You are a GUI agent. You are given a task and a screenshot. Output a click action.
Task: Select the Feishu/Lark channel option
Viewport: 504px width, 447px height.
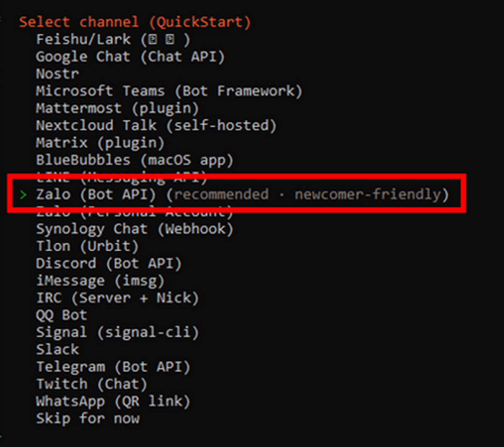click(113, 39)
